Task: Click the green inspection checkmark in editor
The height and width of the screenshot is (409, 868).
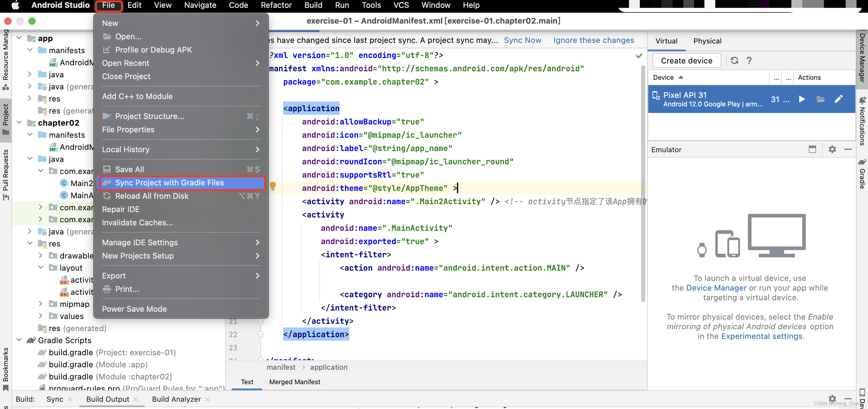Action: pyautogui.click(x=639, y=56)
